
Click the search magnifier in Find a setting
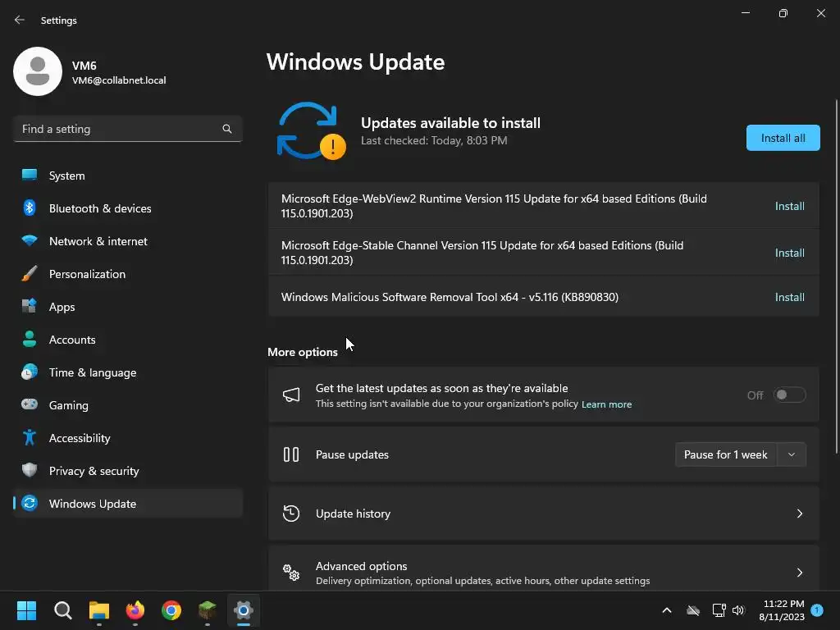click(x=227, y=129)
